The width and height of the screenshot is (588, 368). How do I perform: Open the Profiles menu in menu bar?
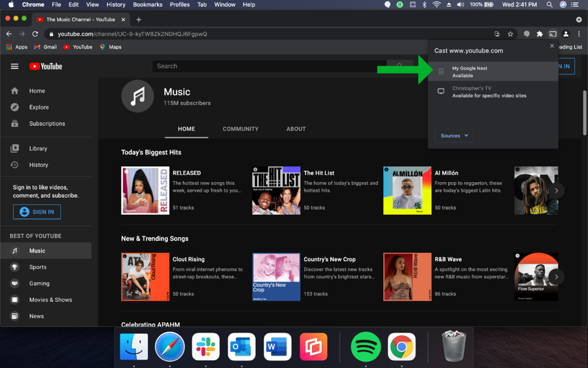pyautogui.click(x=179, y=5)
